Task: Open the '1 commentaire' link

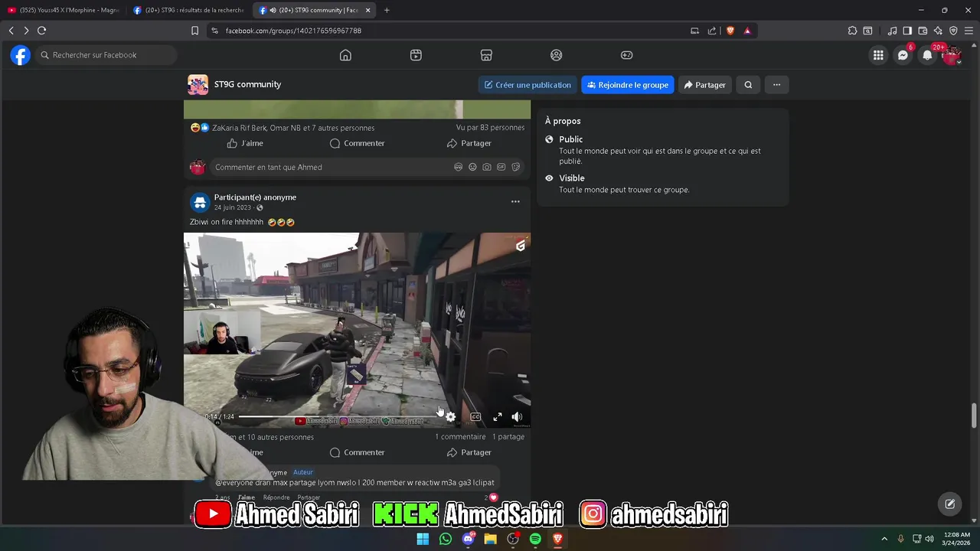Action: tap(460, 437)
